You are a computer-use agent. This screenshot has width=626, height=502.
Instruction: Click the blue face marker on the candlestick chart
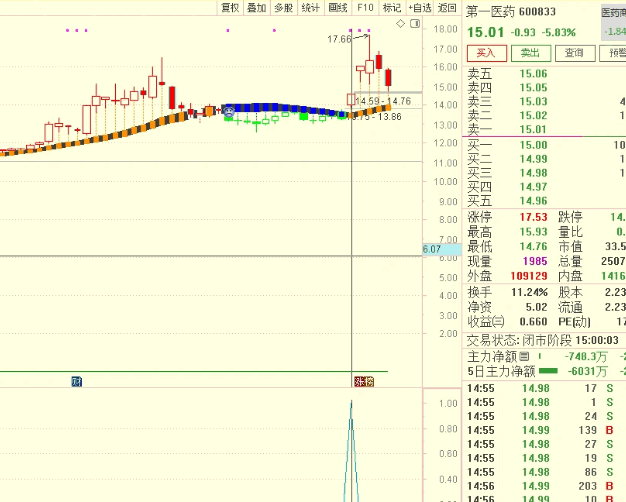click(229, 111)
